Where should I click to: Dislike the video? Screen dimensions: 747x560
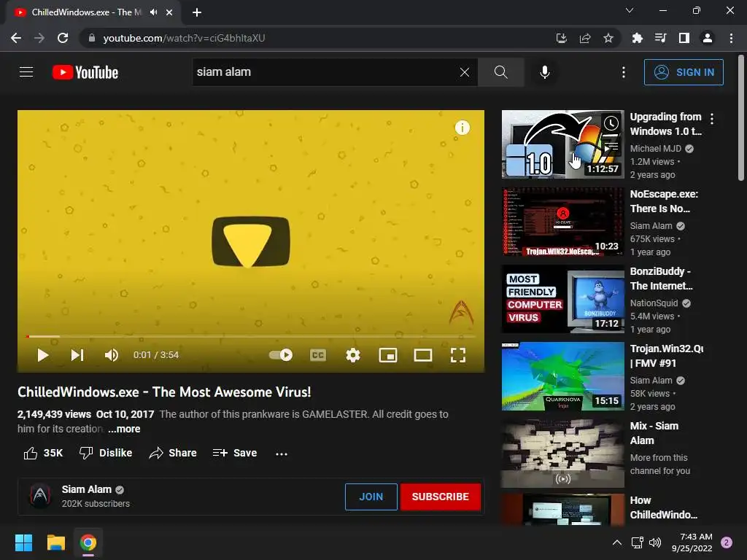[106, 453]
